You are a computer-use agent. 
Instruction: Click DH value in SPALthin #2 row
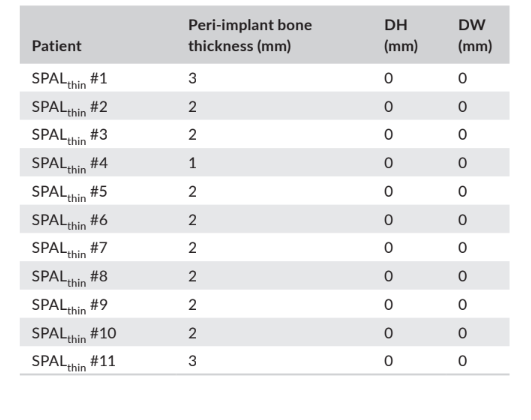[x=388, y=107]
